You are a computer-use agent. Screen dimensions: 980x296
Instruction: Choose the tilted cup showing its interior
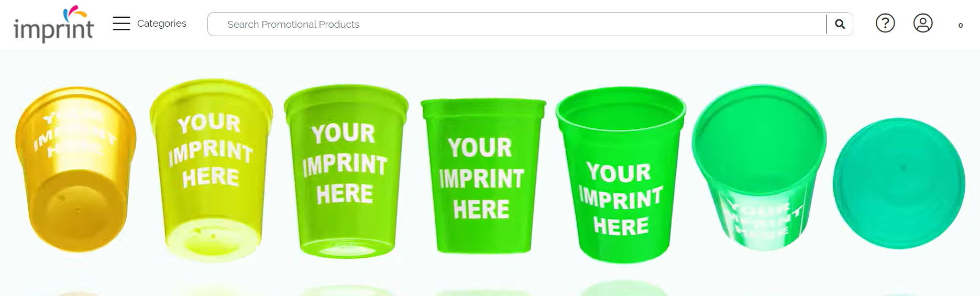click(x=759, y=168)
